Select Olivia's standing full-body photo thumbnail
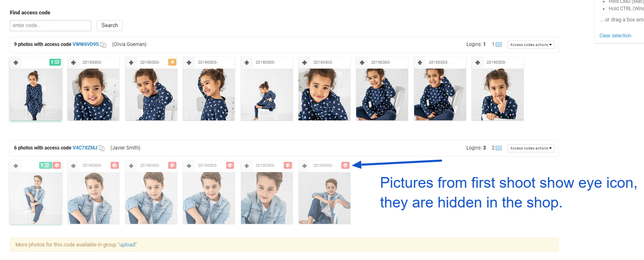Screen dimensions: 644x260 36,94
